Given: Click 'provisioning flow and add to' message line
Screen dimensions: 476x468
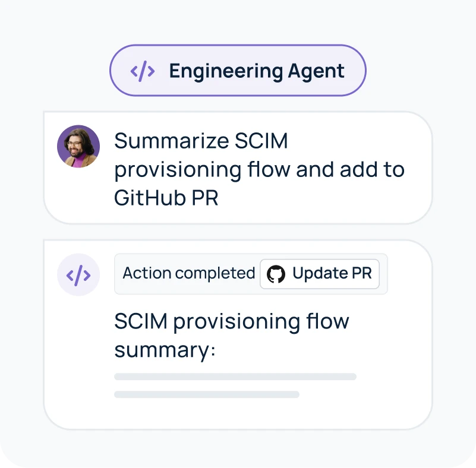Looking at the screenshot, I should tap(259, 170).
